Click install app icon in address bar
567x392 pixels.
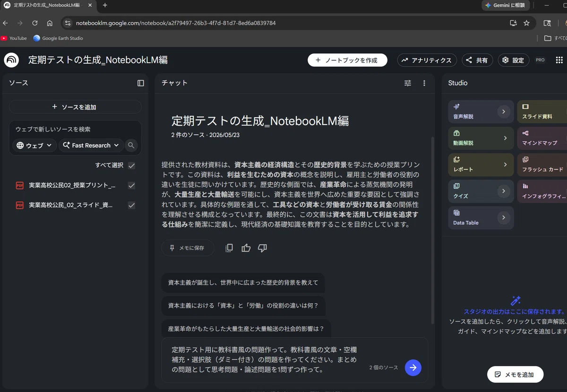pyautogui.click(x=513, y=23)
